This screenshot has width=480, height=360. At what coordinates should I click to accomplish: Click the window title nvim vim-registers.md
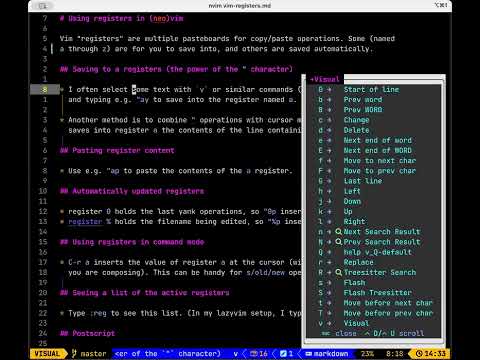(239, 5)
